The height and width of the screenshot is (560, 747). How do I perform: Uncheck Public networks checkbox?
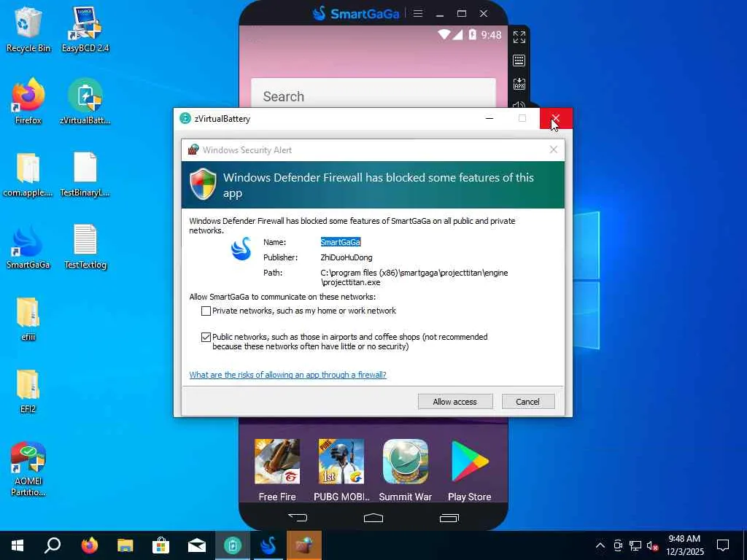(206, 337)
